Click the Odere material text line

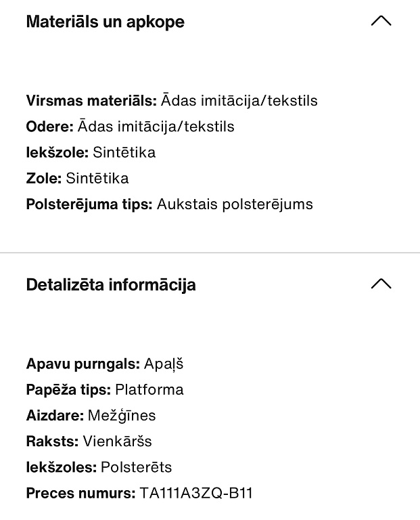point(130,127)
